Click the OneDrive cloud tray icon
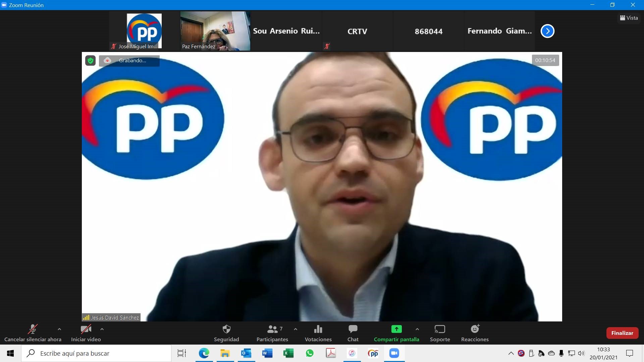 click(x=551, y=353)
